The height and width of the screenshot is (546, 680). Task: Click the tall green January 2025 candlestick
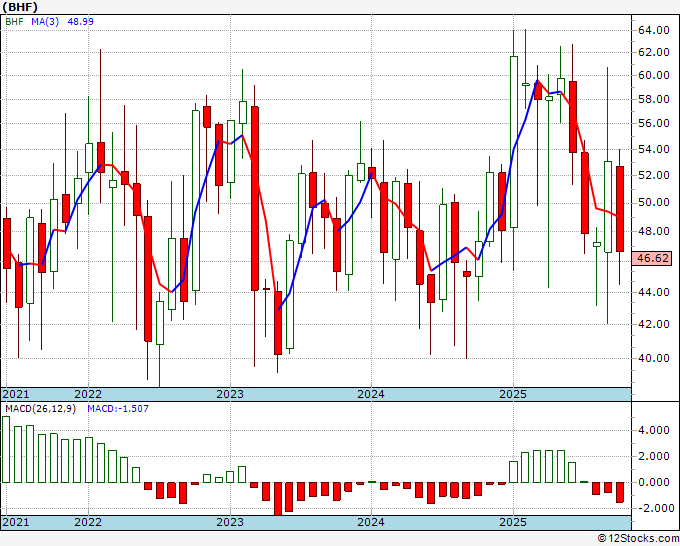tap(513, 142)
